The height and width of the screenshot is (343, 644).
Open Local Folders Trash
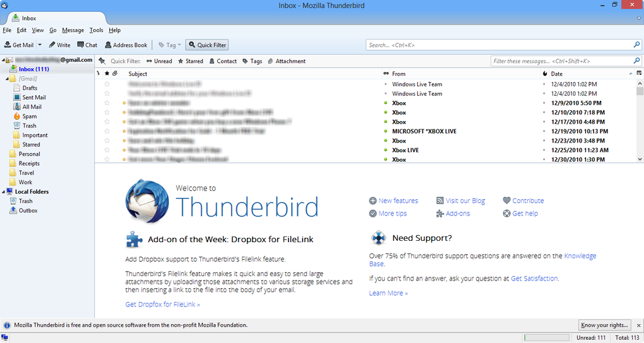point(25,201)
